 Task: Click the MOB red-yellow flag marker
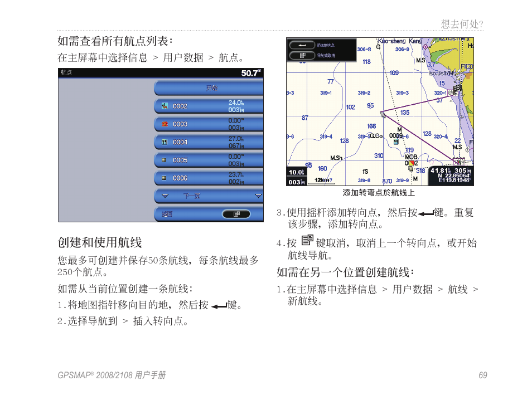tap(411, 163)
